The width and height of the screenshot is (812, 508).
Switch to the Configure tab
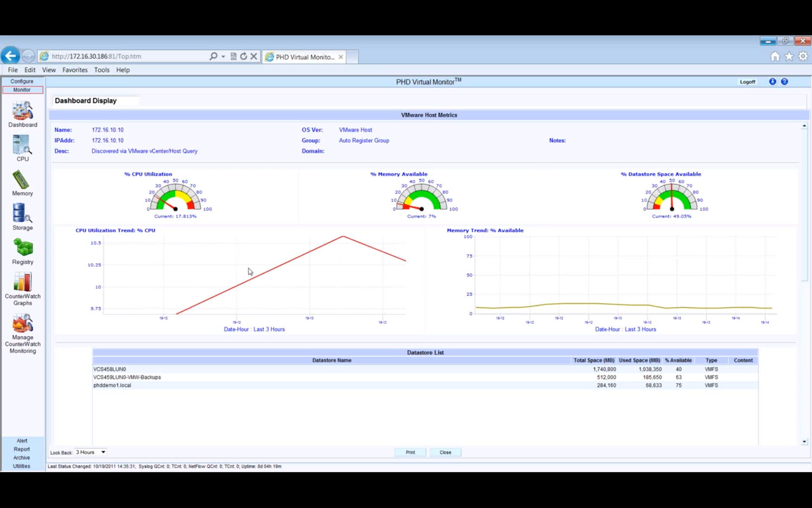(x=22, y=81)
